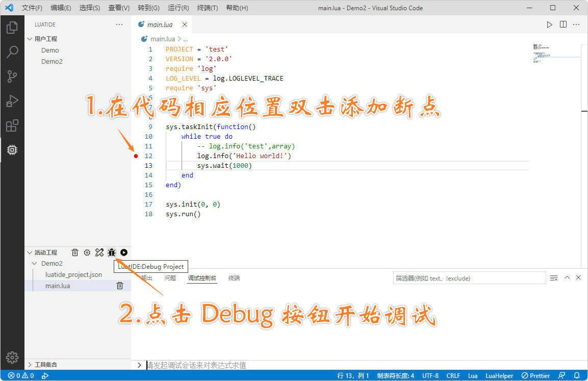
Task: Expand the breadcrumb ellipsis after main.lua
Action: [186, 39]
